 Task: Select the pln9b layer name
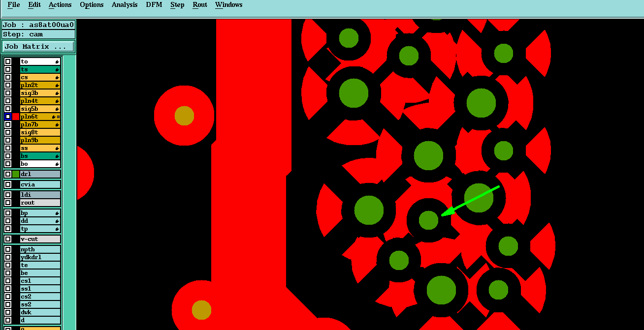coord(40,140)
